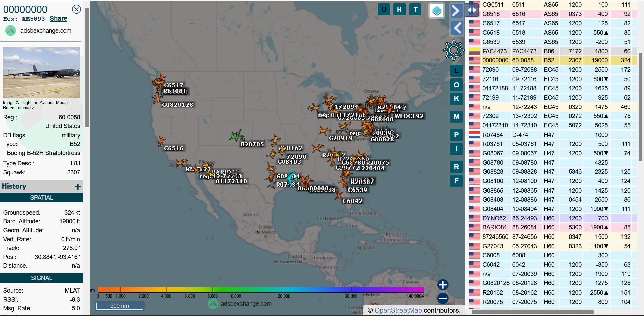Click the Colombian flag in FAC4473 row
644x316 pixels.
click(474, 51)
